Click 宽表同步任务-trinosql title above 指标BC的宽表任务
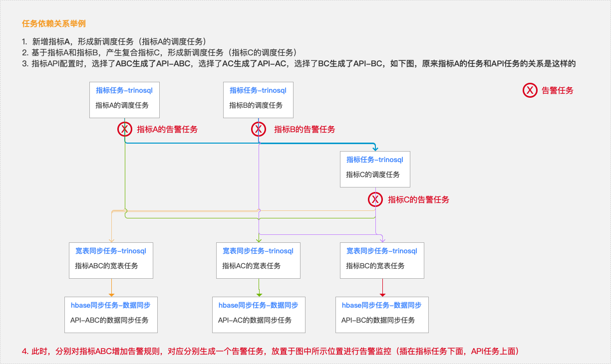This screenshot has height=364, width=611. click(x=382, y=251)
